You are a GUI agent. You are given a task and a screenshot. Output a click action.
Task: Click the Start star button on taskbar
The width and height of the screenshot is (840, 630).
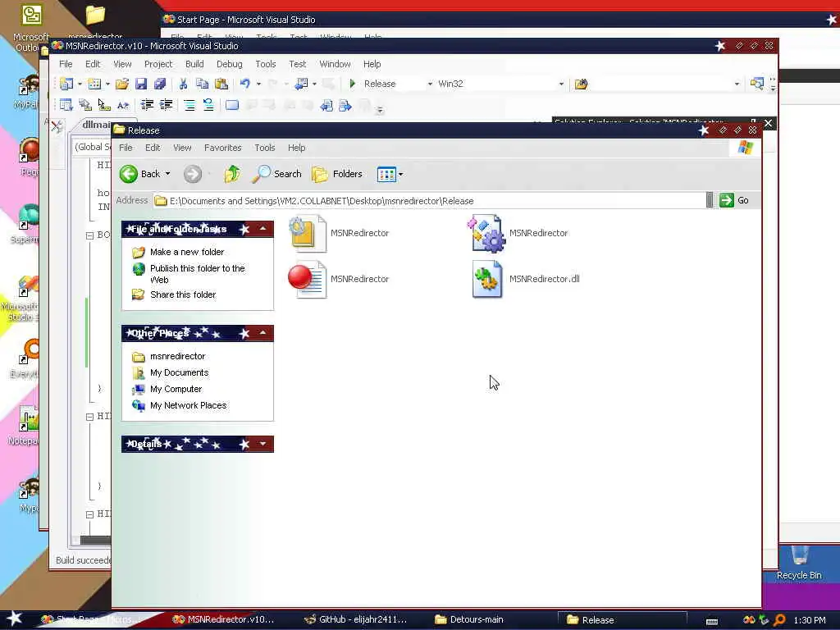pos(15,619)
